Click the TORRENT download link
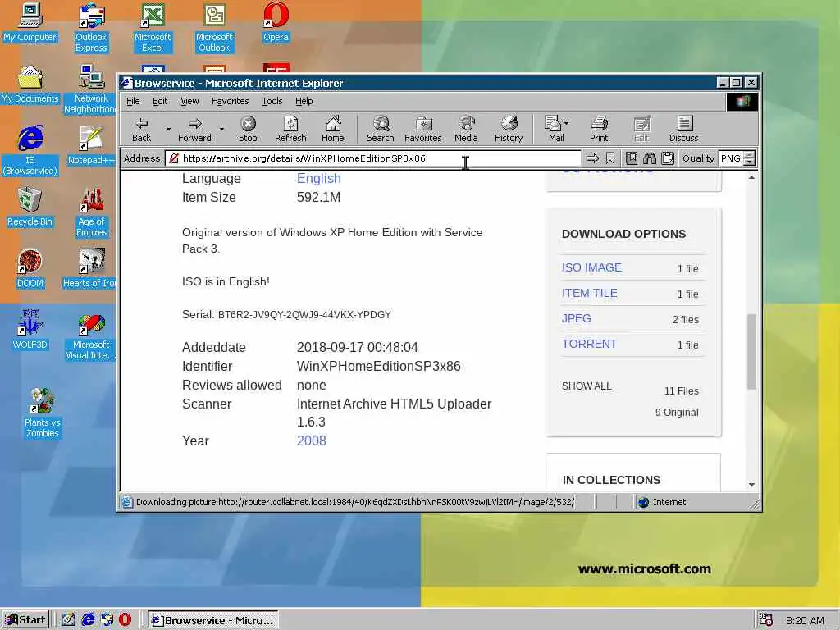The width and height of the screenshot is (840, 630). tap(589, 344)
